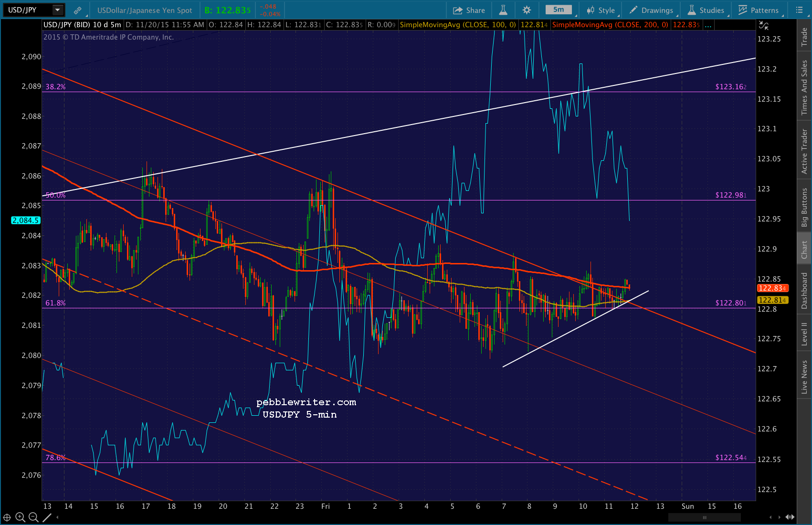Open the 5m timeframe selector

(559, 10)
